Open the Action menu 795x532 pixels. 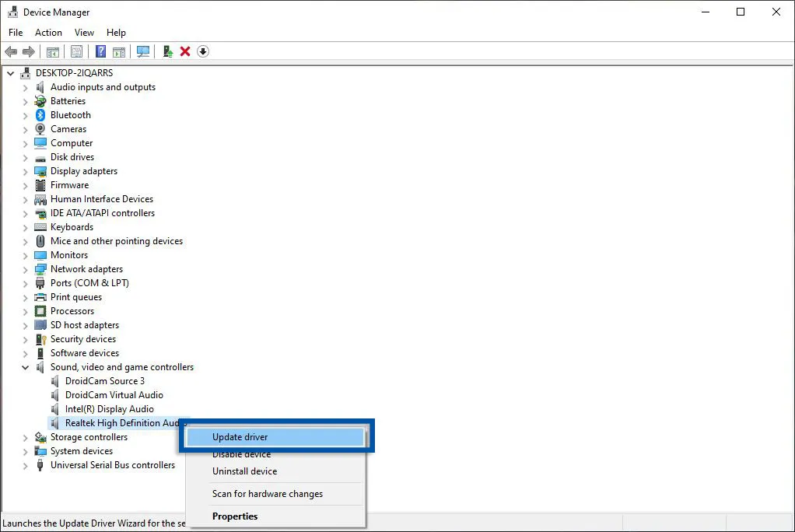pos(48,33)
